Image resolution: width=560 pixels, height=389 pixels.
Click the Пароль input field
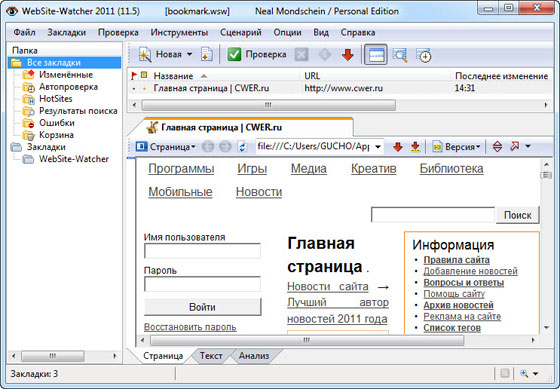pos(202,284)
